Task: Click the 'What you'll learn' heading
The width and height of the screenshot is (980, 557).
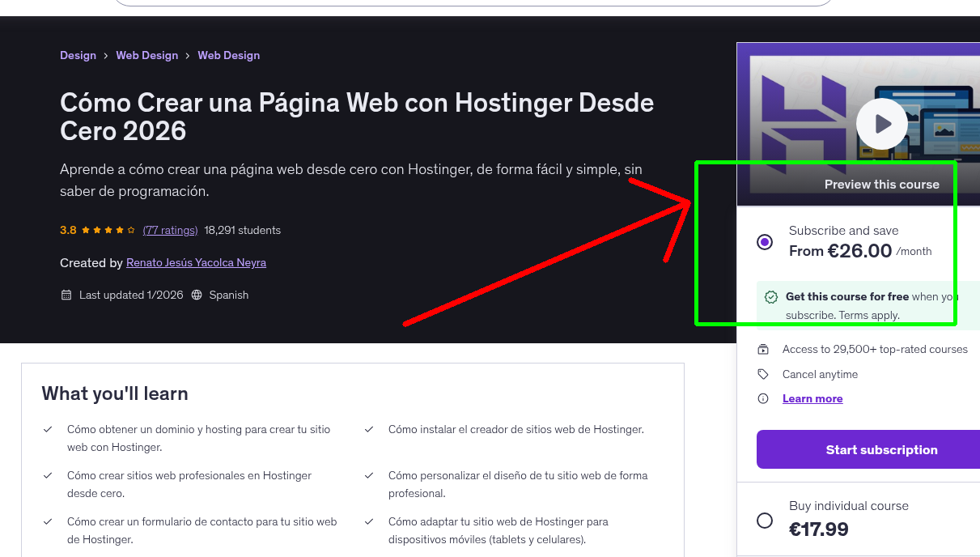Action: (115, 393)
